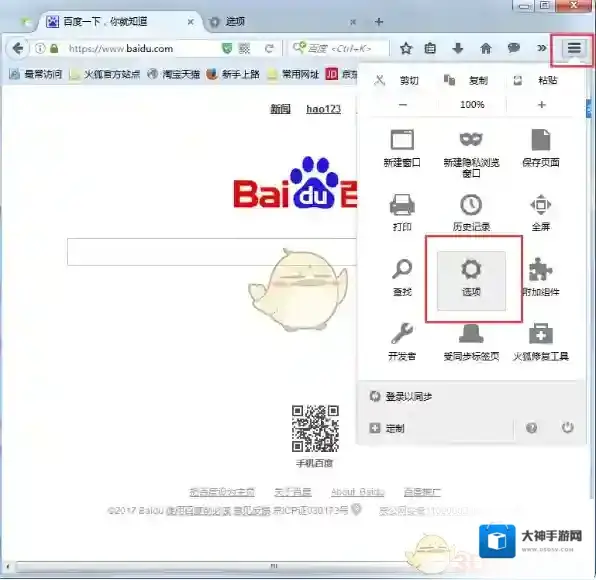This screenshot has height=580, width=596.
Task: Click the 手机百度 QR code
Action: click(315, 428)
